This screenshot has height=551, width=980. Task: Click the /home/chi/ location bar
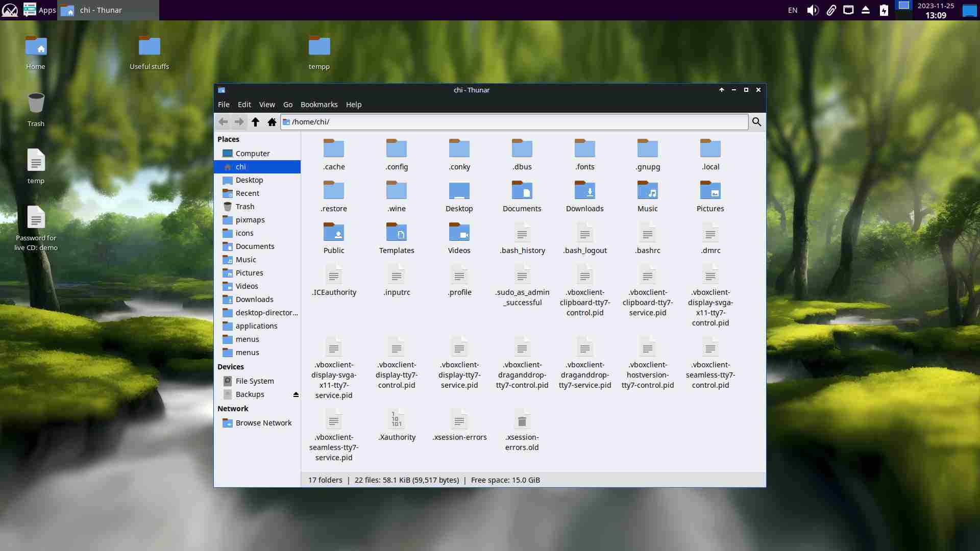click(x=510, y=122)
